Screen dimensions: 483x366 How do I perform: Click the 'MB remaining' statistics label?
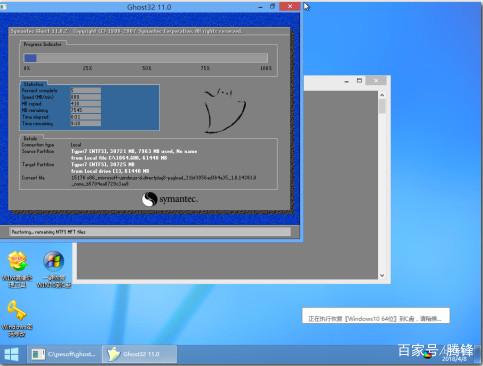coord(35,110)
